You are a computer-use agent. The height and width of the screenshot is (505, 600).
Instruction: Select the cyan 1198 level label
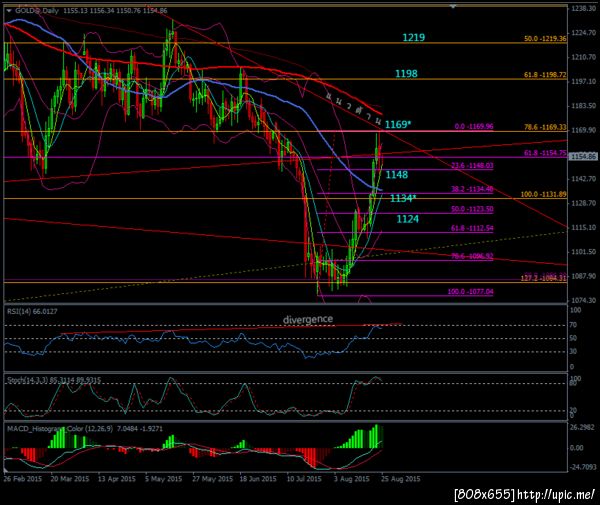click(406, 73)
